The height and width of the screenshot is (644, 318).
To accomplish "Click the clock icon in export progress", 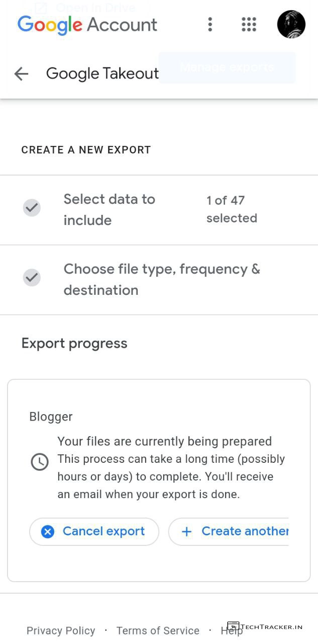I will 40,462.
